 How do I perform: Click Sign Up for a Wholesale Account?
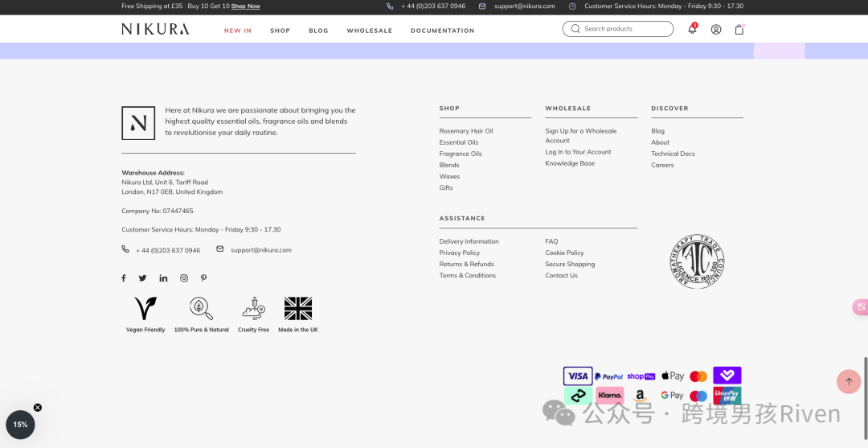click(581, 136)
